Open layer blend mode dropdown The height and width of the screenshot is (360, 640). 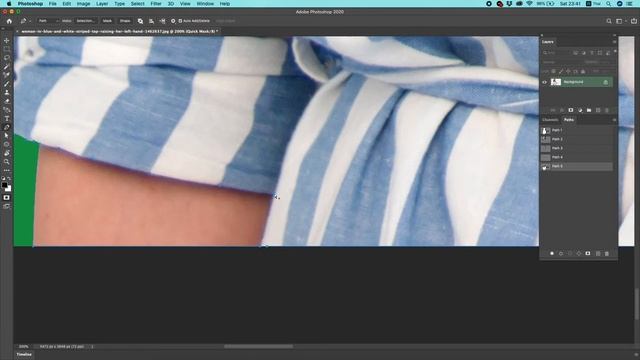[x=560, y=62]
